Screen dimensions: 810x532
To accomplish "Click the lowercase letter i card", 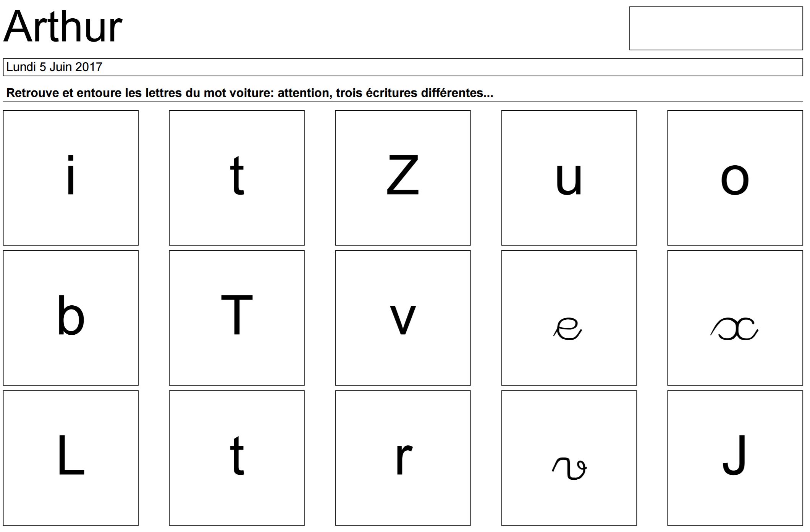I will point(71,178).
